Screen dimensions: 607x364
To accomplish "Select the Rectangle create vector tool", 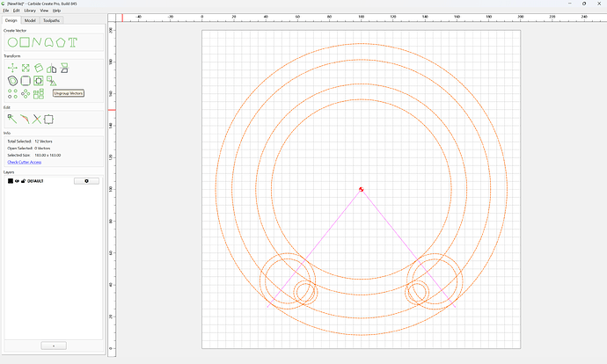I will (x=25, y=42).
